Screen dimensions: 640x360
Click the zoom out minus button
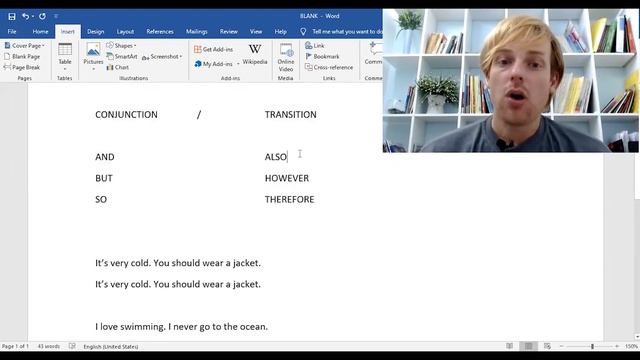coord(562,346)
